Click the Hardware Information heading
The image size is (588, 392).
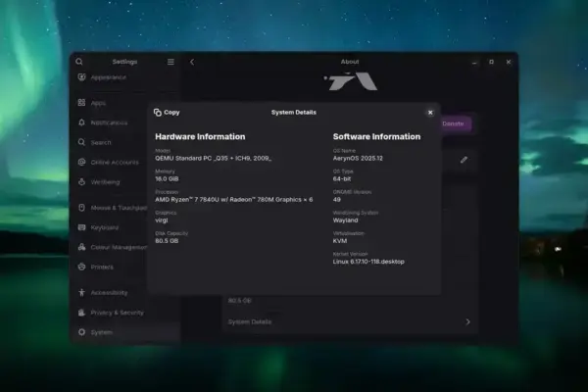200,136
